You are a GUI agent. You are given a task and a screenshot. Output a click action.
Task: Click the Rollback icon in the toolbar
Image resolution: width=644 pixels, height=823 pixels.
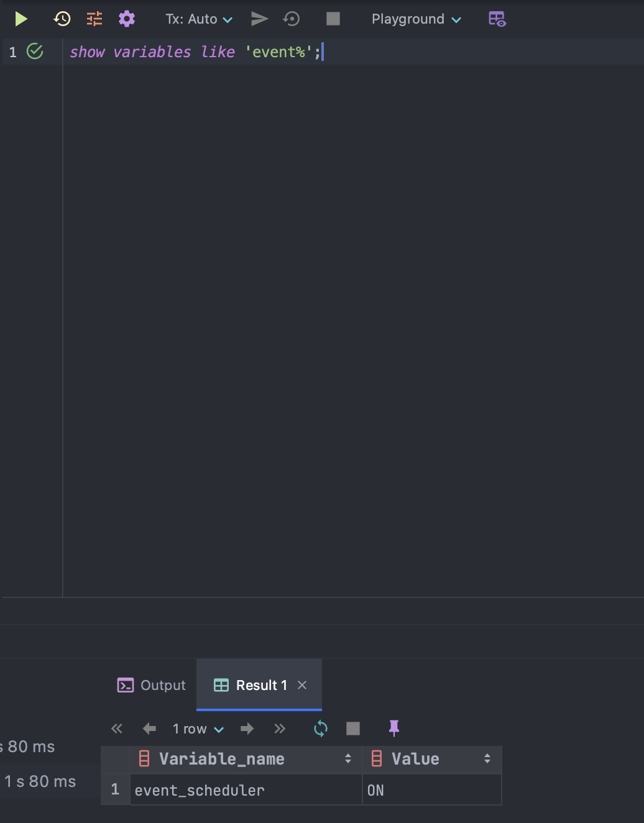[291, 19]
